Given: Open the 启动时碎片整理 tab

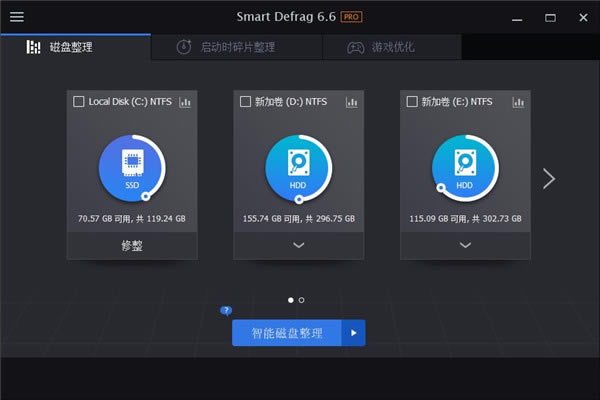Looking at the screenshot, I should coord(237,47).
